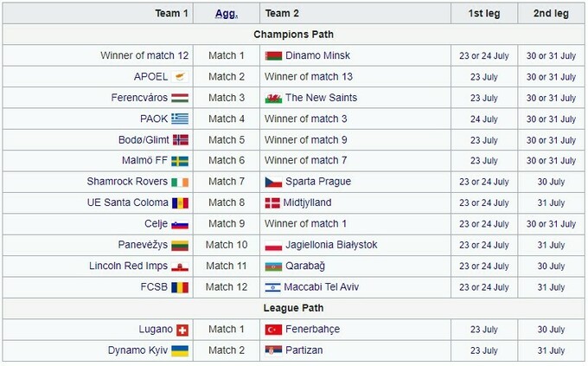Click the Greece flag next to PAOK
The width and height of the screenshot is (588, 366).
tap(180, 119)
